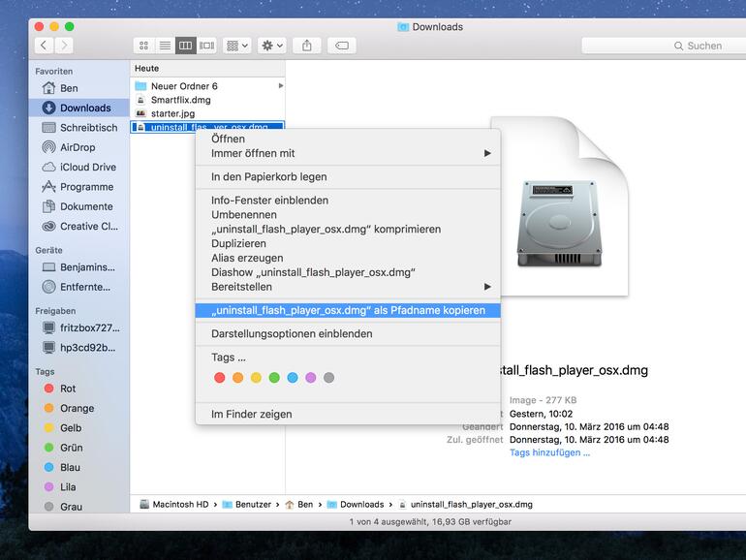
Task: Click the Suchen search field
Action: [659, 46]
